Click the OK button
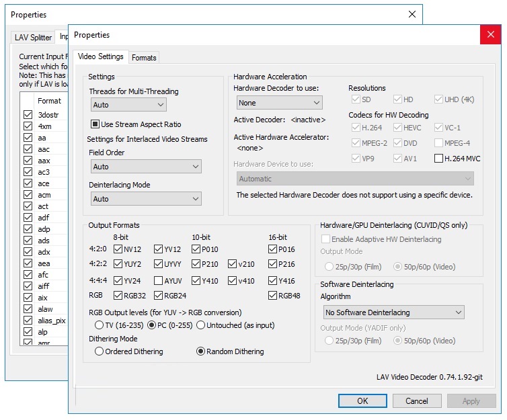This screenshot has height=420, width=507. 362,401
